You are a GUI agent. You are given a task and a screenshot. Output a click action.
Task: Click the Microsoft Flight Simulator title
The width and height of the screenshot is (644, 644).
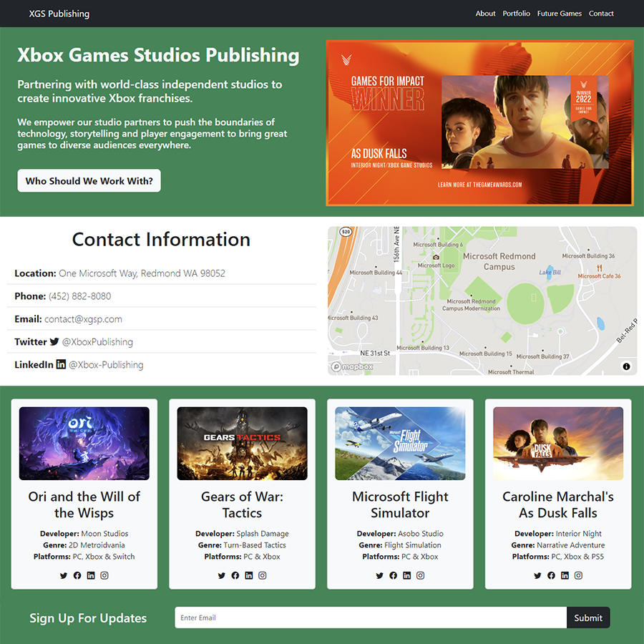point(400,504)
